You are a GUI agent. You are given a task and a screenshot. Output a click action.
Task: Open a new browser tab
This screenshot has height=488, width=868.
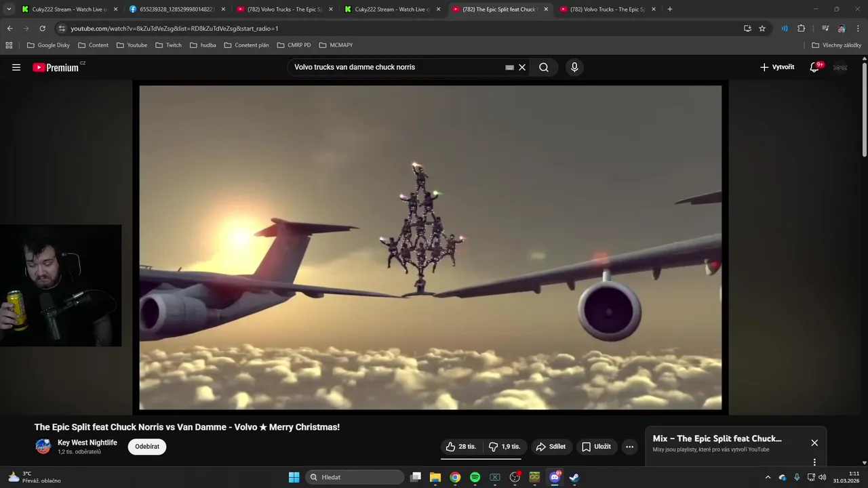pyautogui.click(x=670, y=9)
